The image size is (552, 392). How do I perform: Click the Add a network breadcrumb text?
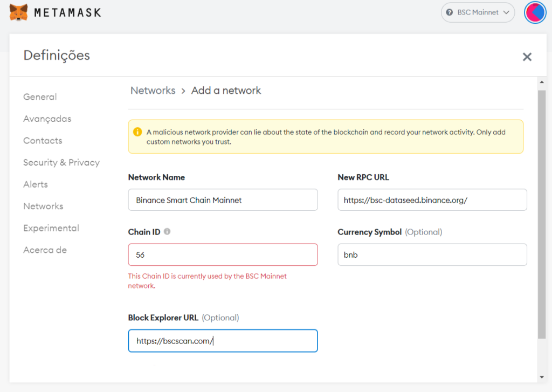tap(226, 91)
